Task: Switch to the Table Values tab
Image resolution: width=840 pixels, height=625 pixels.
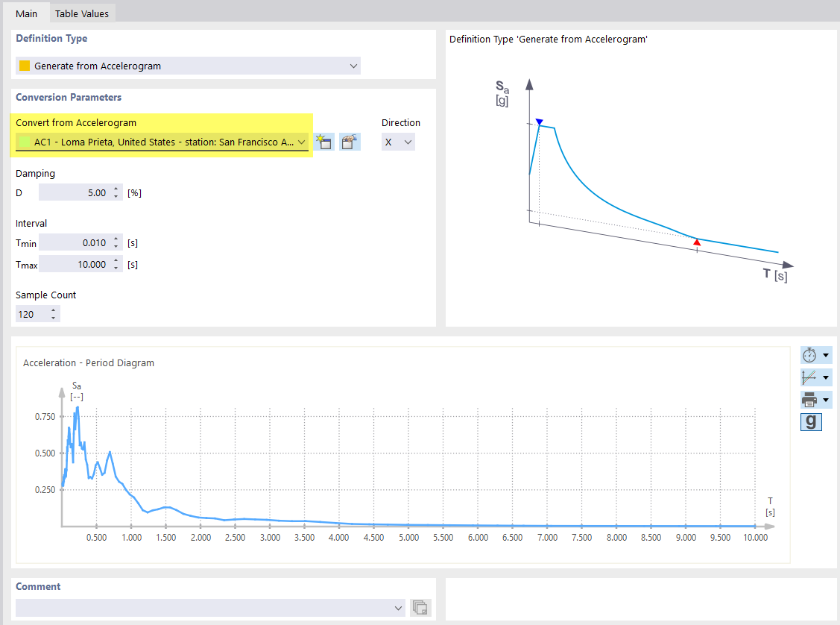Action: [x=82, y=13]
